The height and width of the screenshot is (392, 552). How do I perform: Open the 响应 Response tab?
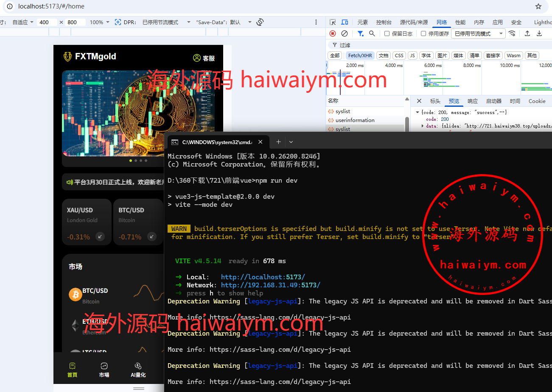(473, 101)
